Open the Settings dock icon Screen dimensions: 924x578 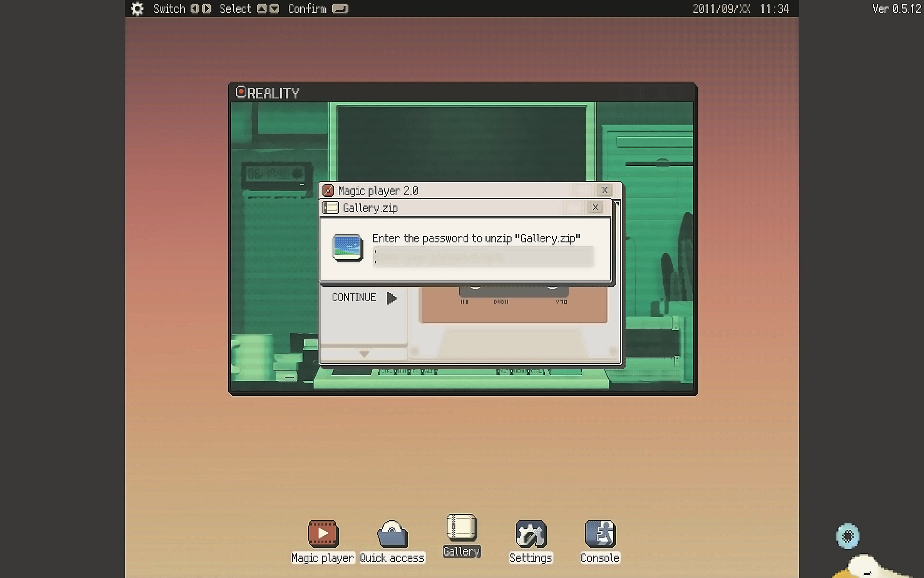[x=531, y=534]
